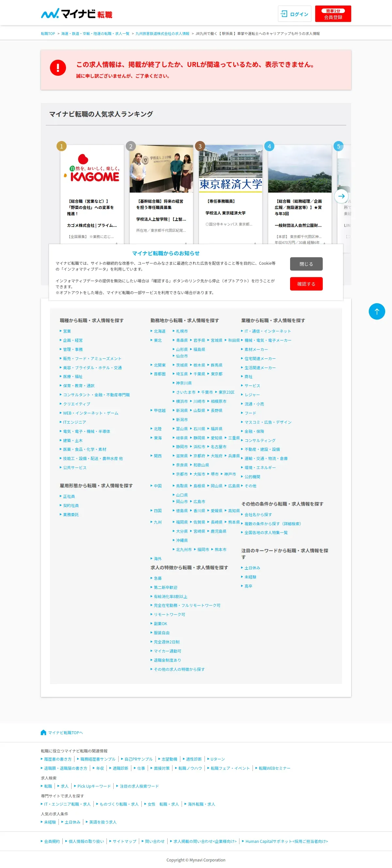
Task: Open the 会員規約 footer link
Action: coord(52,841)
